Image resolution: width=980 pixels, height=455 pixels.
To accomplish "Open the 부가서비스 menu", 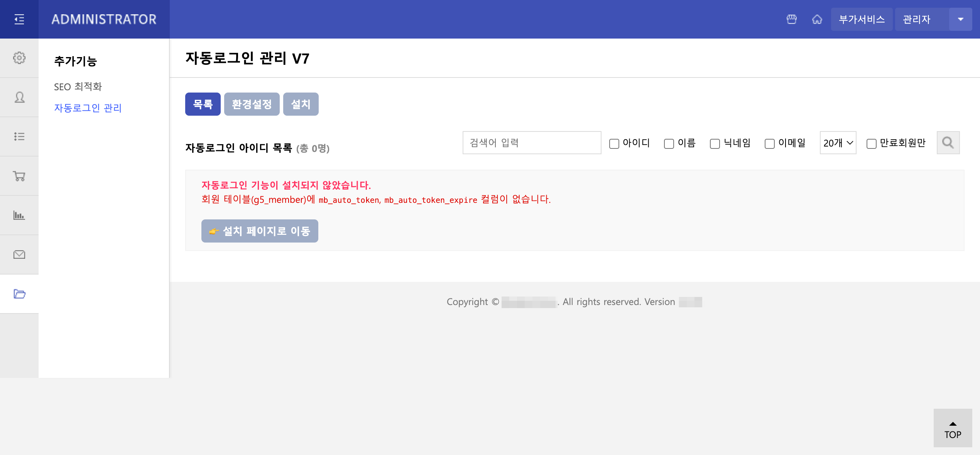I will point(862,19).
